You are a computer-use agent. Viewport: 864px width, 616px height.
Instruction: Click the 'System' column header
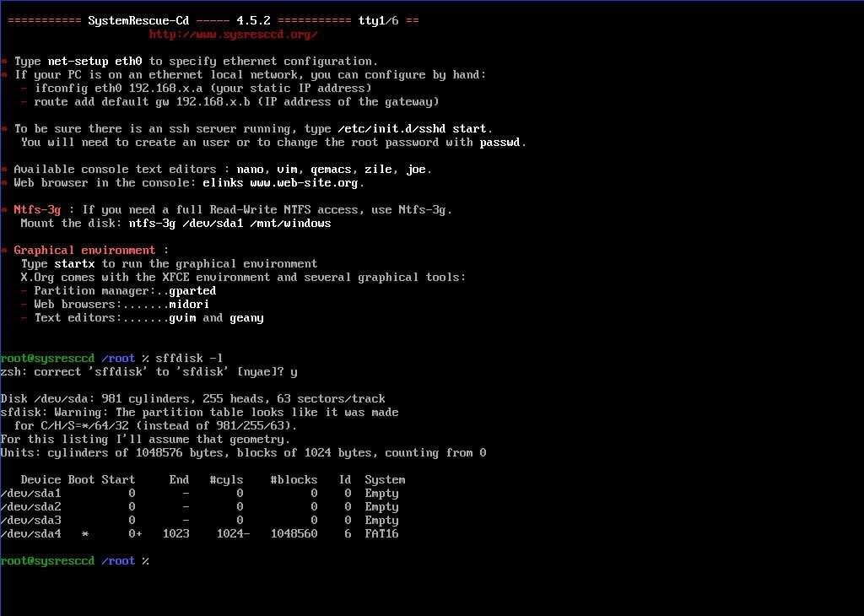[x=385, y=480]
